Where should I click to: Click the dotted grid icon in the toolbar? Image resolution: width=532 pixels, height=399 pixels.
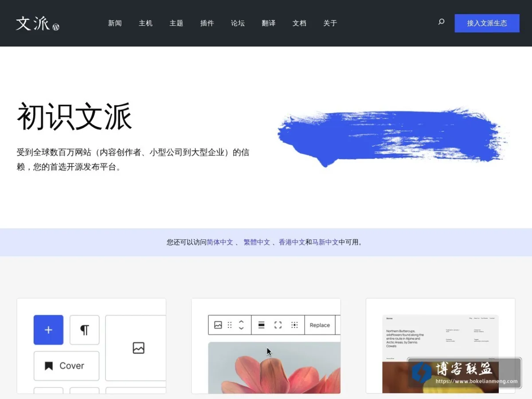[294, 325]
